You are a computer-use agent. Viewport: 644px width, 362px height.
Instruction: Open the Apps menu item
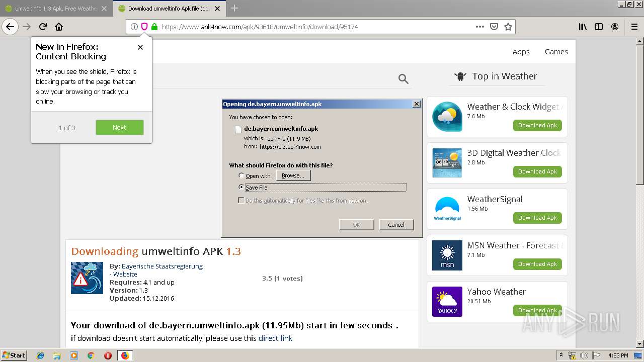coord(521,52)
